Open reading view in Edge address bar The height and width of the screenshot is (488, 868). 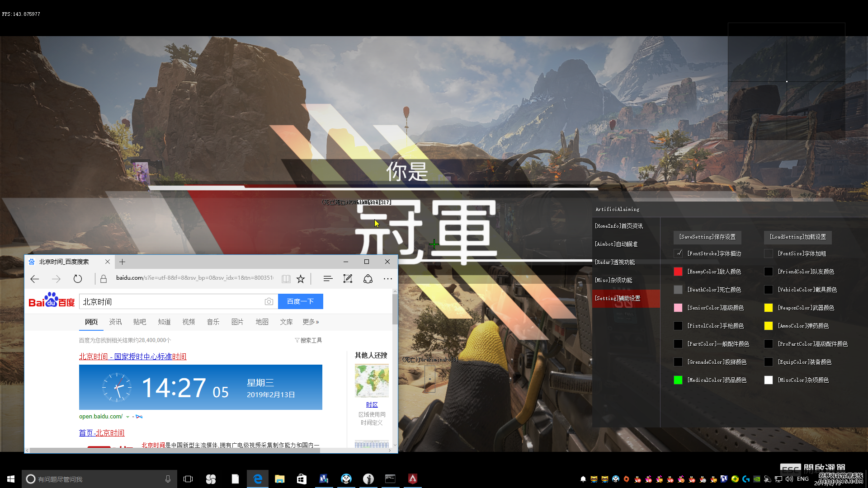286,279
